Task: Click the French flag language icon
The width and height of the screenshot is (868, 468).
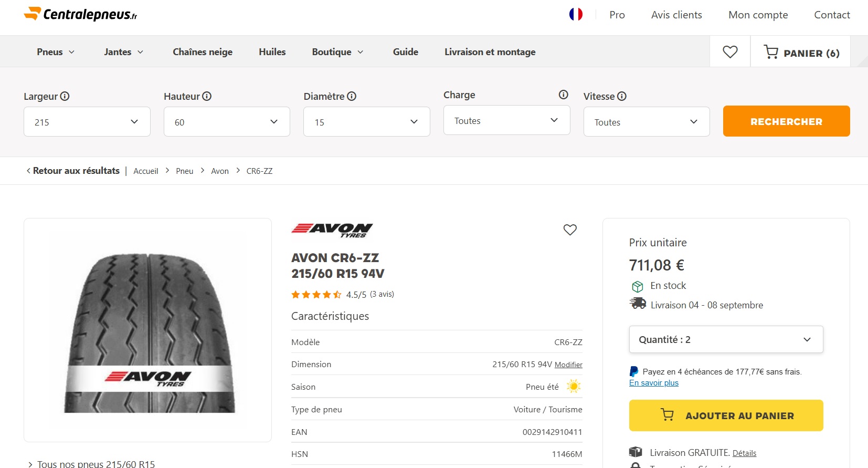Action: pos(576,14)
